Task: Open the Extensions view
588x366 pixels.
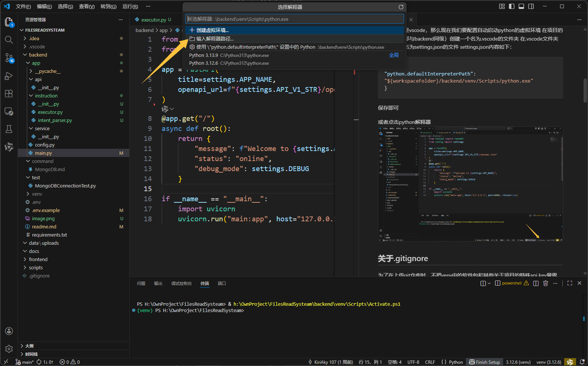Action: tap(9, 94)
